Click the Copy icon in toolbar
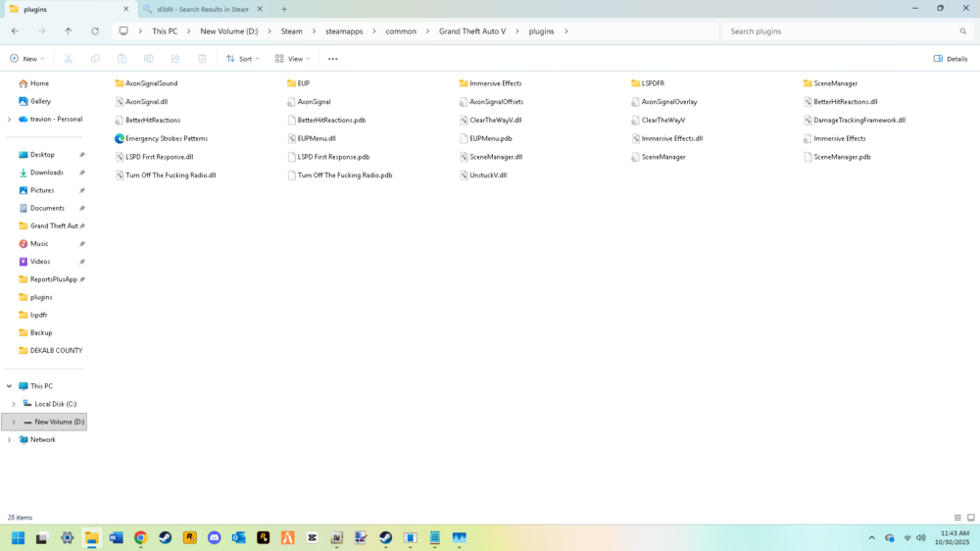 coord(95,59)
